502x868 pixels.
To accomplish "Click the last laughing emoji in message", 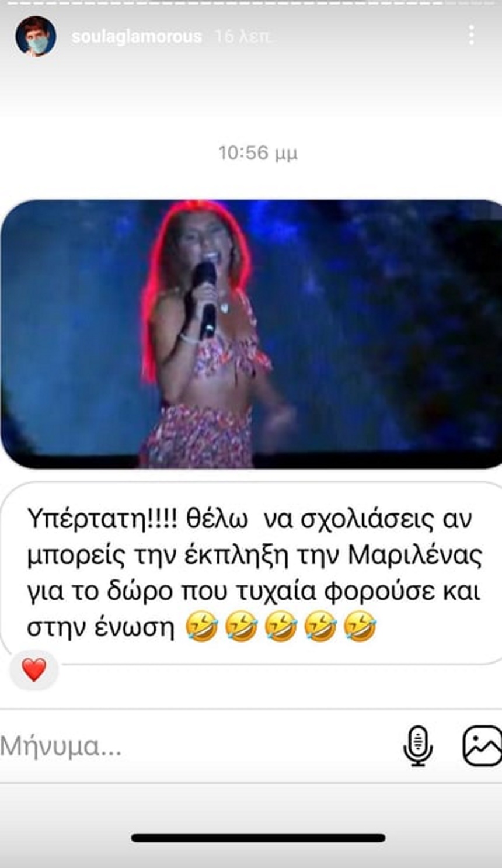I will coord(360,627).
